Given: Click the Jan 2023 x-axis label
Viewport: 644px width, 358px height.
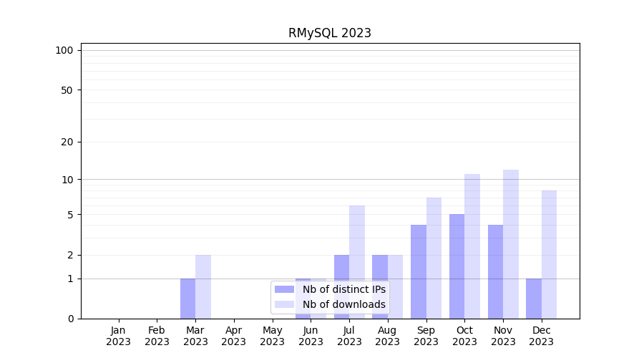Looking at the screenshot, I should tap(119, 336).
